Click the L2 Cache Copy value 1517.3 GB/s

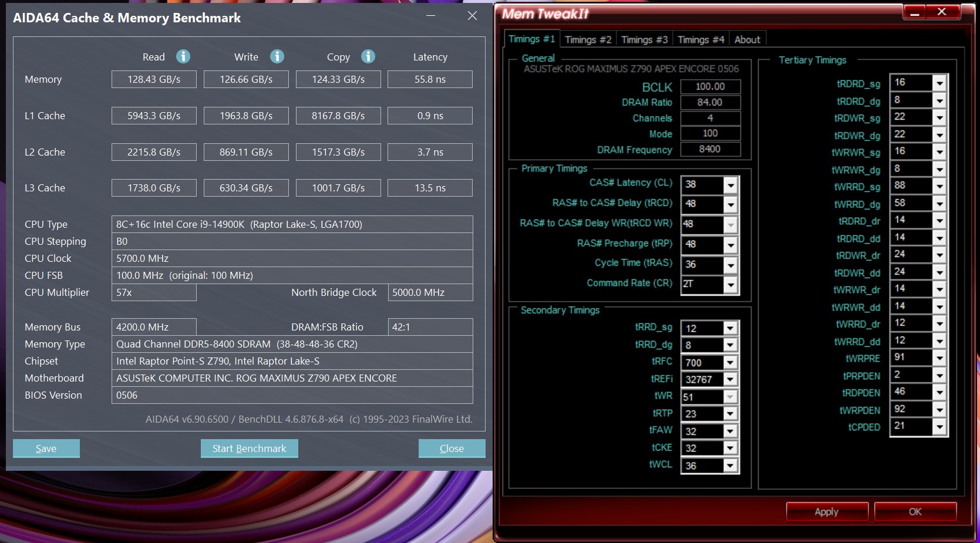click(338, 152)
